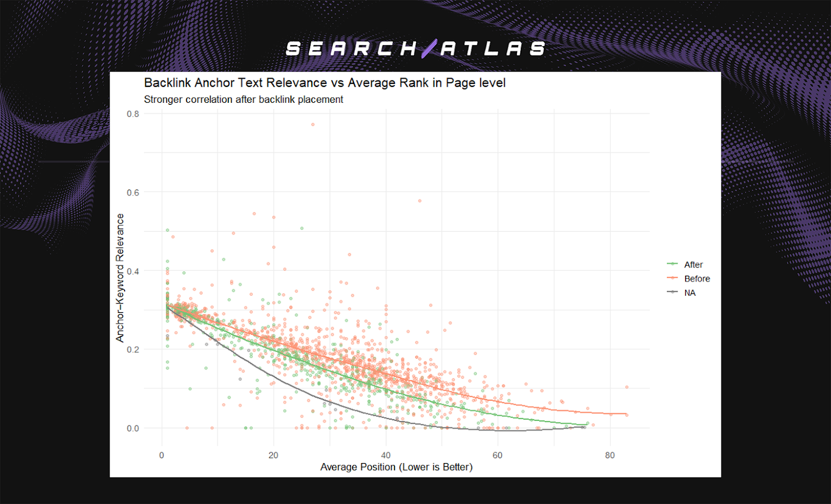Screen dimensions: 831x504
Task: Select the Before legend label
Action: pos(696,279)
